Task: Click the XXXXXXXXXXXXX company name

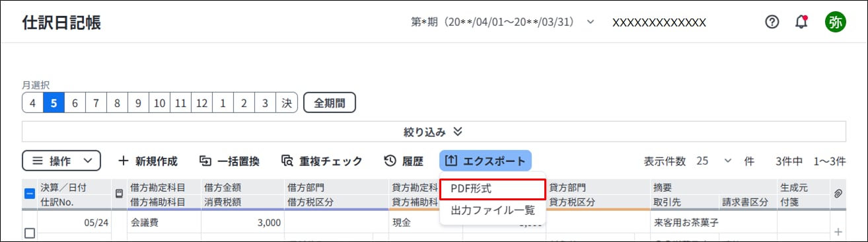Action: (659, 22)
